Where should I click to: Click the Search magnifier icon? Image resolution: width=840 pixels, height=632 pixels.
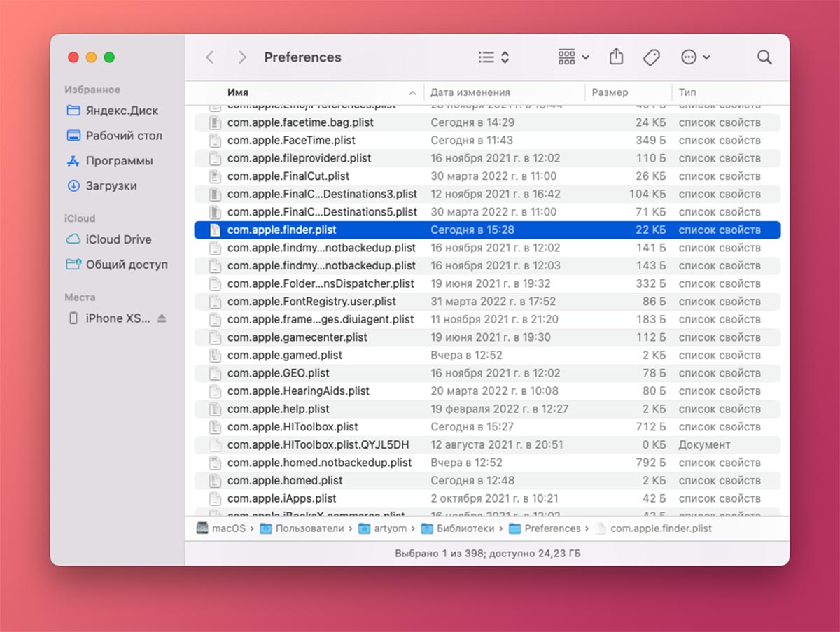764,57
